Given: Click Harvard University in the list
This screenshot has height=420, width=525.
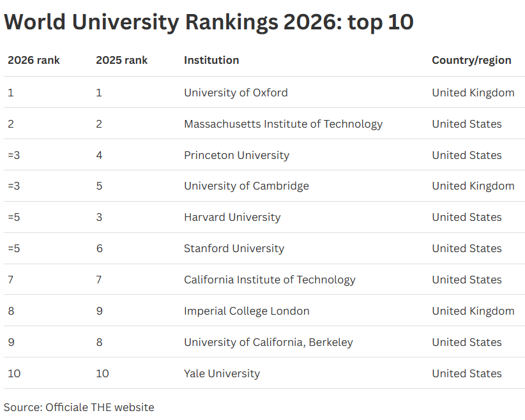Looking at the screenshot, I should [232, 217].
